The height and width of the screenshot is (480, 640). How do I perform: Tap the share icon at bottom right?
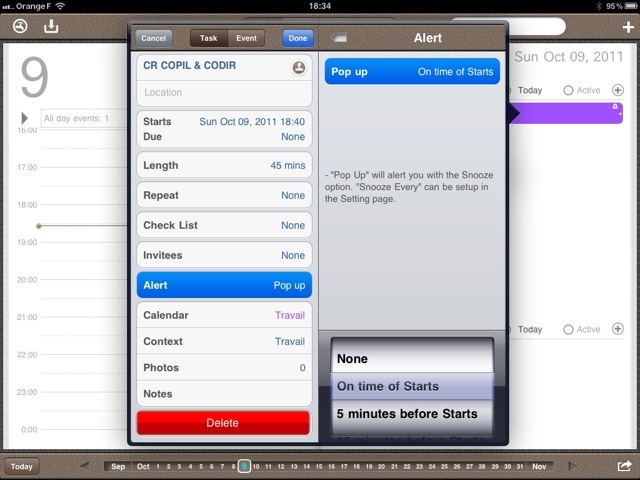(625, 466)
